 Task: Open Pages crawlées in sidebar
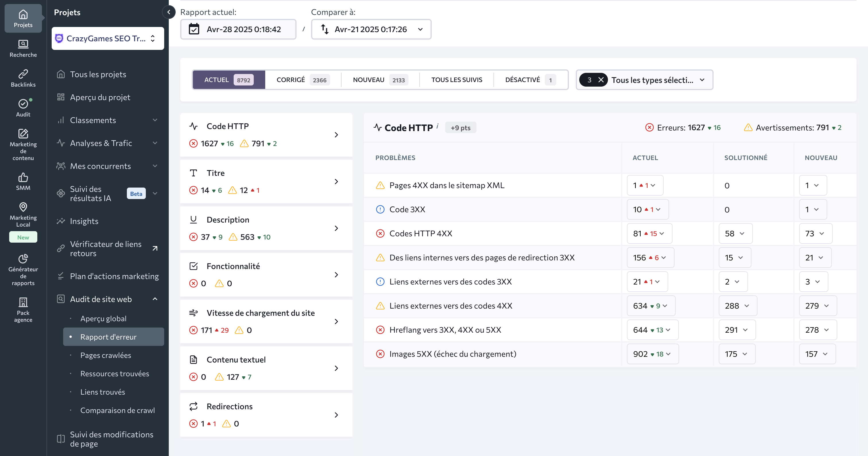[105, 355]
